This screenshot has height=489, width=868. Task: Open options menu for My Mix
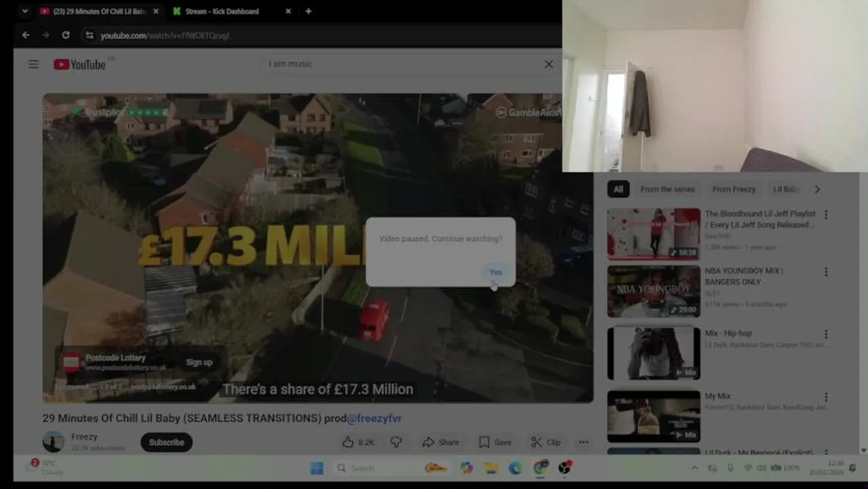[x=826, y=397]
